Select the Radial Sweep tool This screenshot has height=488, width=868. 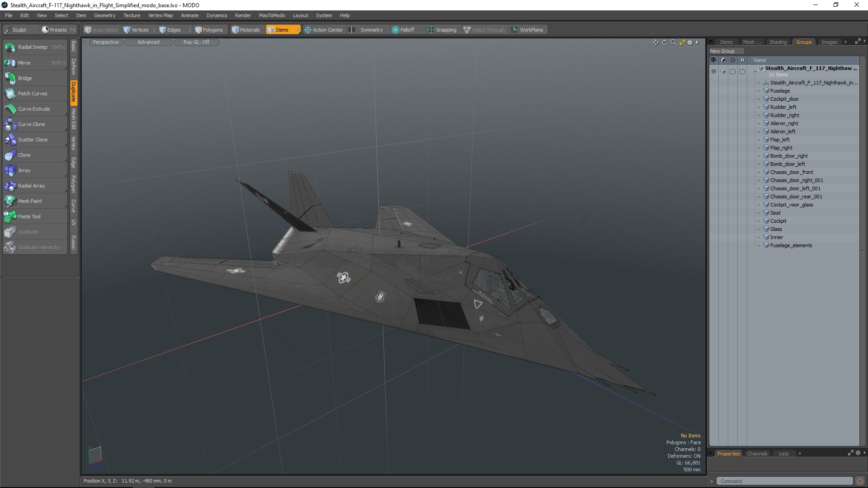[33, 47]
